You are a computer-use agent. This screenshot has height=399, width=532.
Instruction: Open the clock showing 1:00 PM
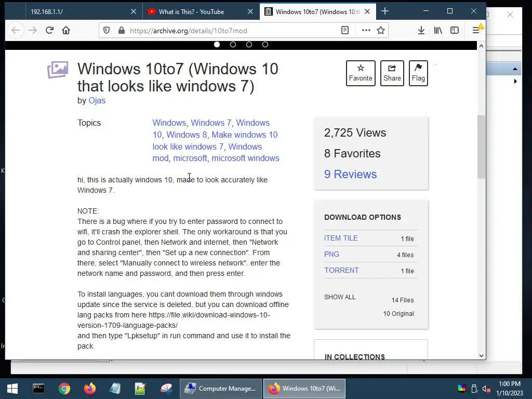(510, 389)
